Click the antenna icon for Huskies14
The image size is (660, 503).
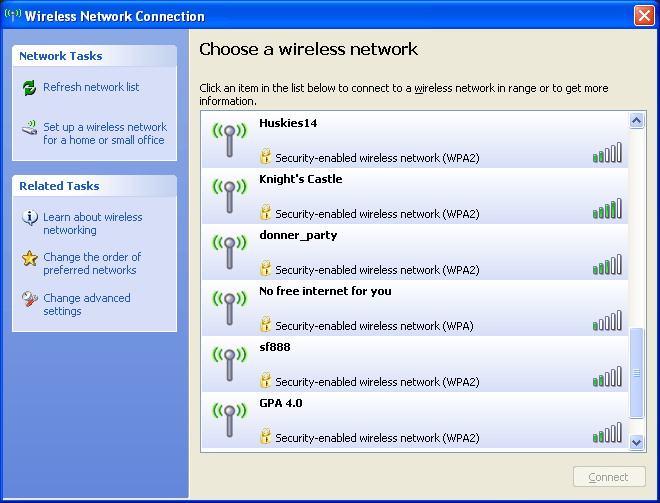pyautogui.click(x=229, y=140)
